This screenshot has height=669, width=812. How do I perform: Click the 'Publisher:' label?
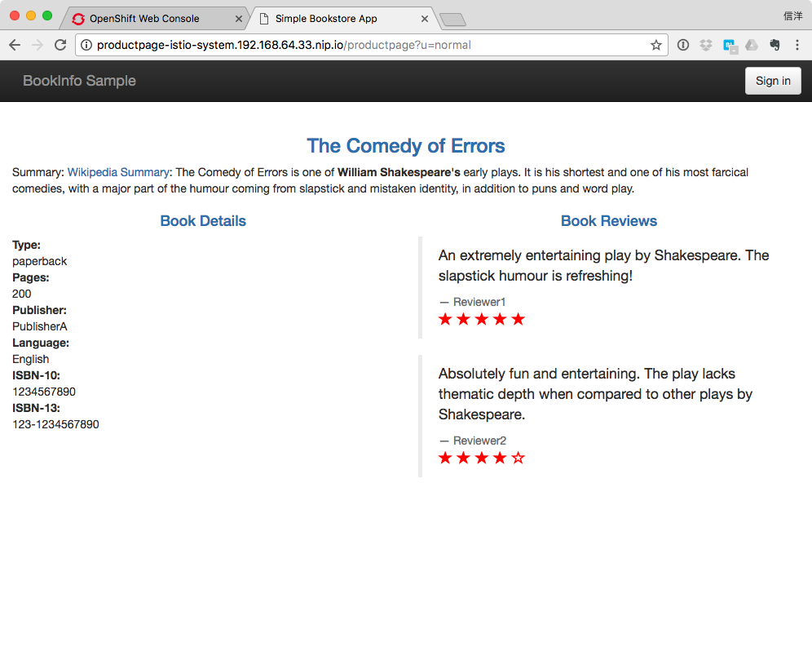[39, 310]
